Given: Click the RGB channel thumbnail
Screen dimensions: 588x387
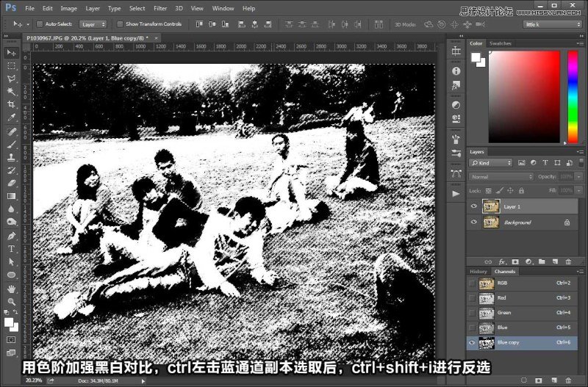Looking at the screenshot, I should pyautogui.click(x=487, y=283).
